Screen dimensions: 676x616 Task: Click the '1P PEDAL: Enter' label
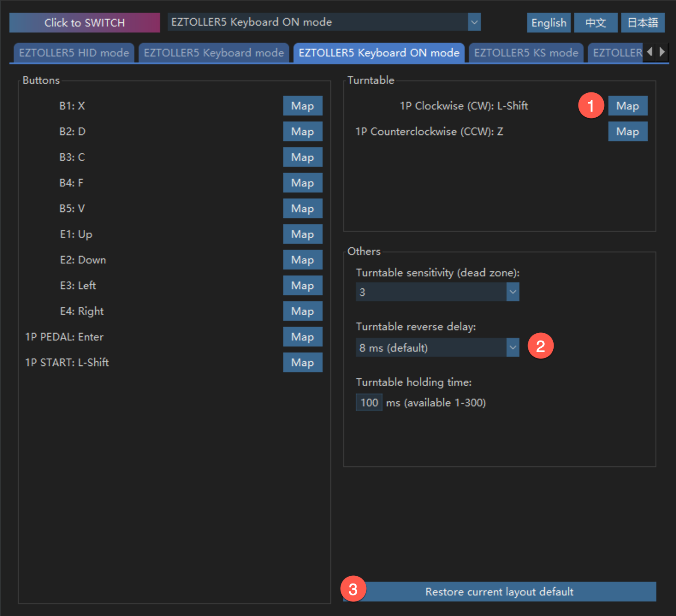coord(64,337)
